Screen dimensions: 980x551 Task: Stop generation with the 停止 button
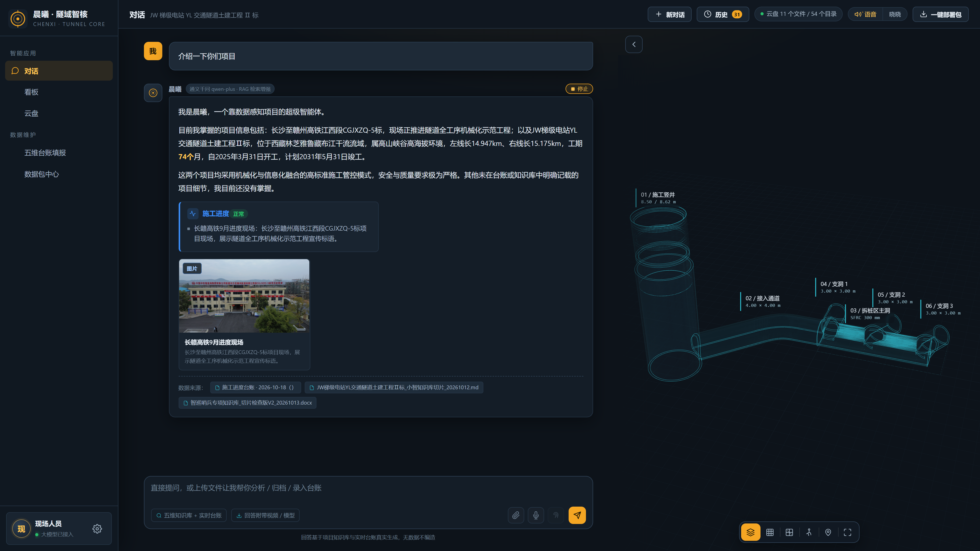579,89
